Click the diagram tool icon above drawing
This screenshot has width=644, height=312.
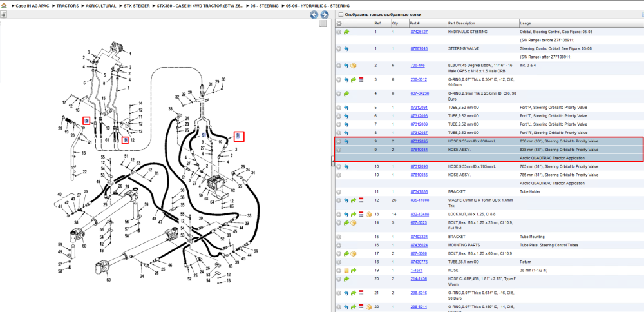click(x=3, y=14)
